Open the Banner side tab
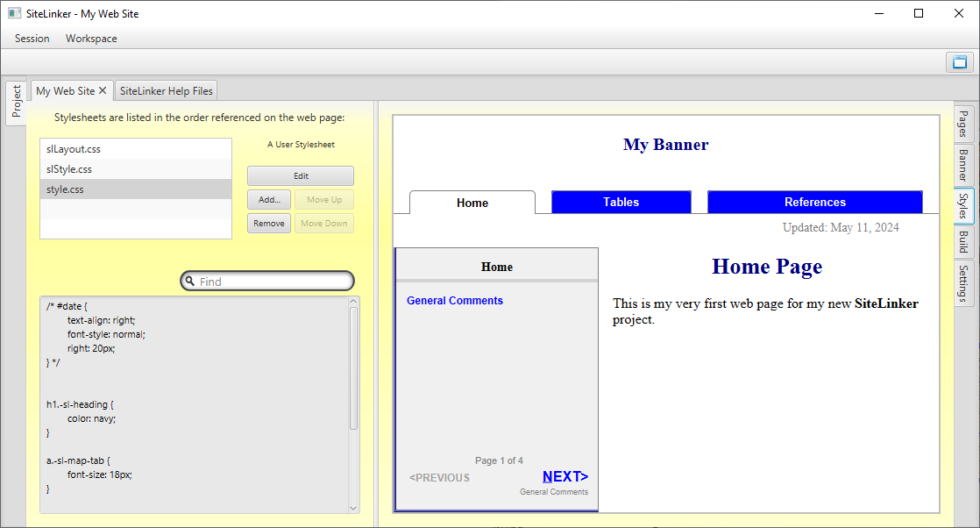 click(963, 164)
